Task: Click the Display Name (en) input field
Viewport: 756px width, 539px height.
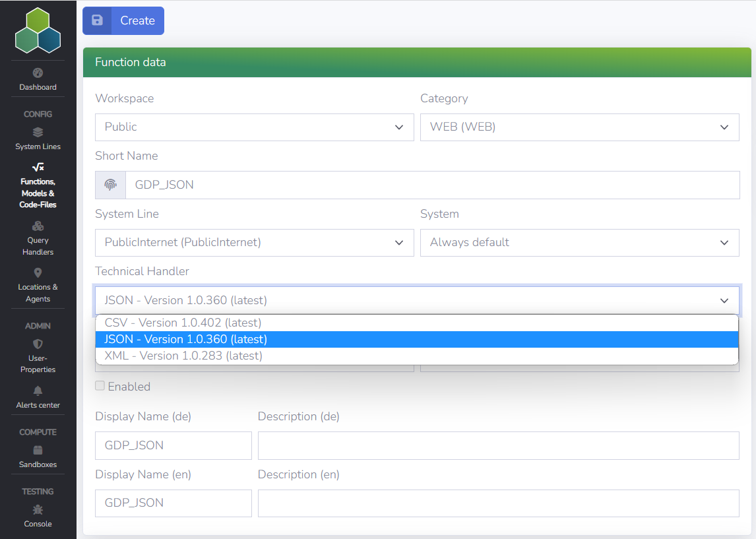Action: point(173,503)
